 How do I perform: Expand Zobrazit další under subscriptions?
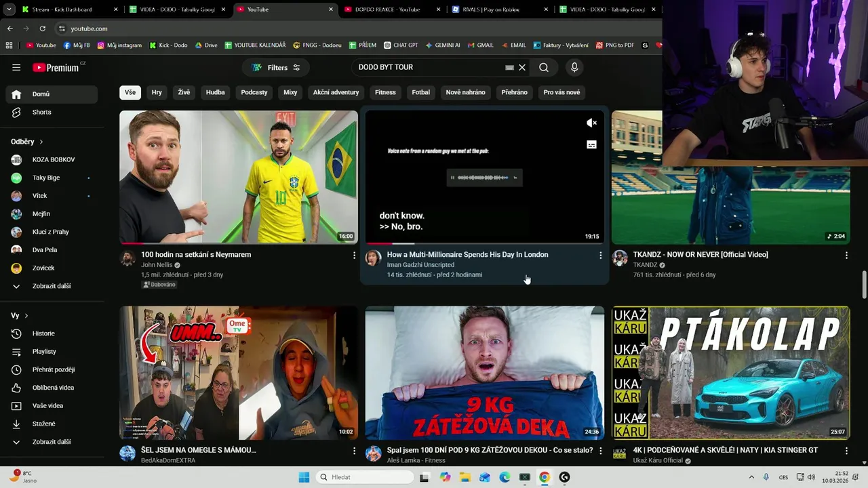pyautogui.click(x=52, y=286)
